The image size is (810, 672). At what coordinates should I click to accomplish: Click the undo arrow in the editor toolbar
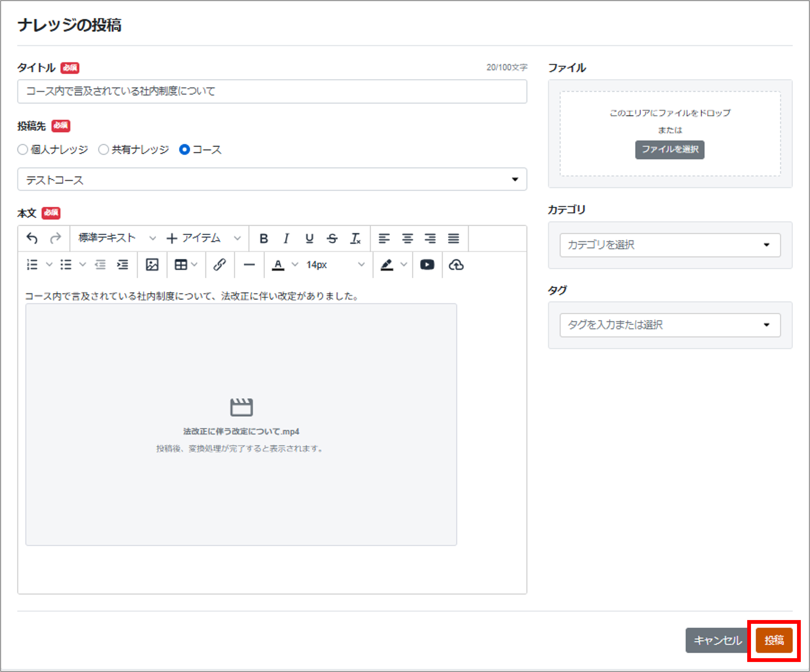click(x=32, y=238)
